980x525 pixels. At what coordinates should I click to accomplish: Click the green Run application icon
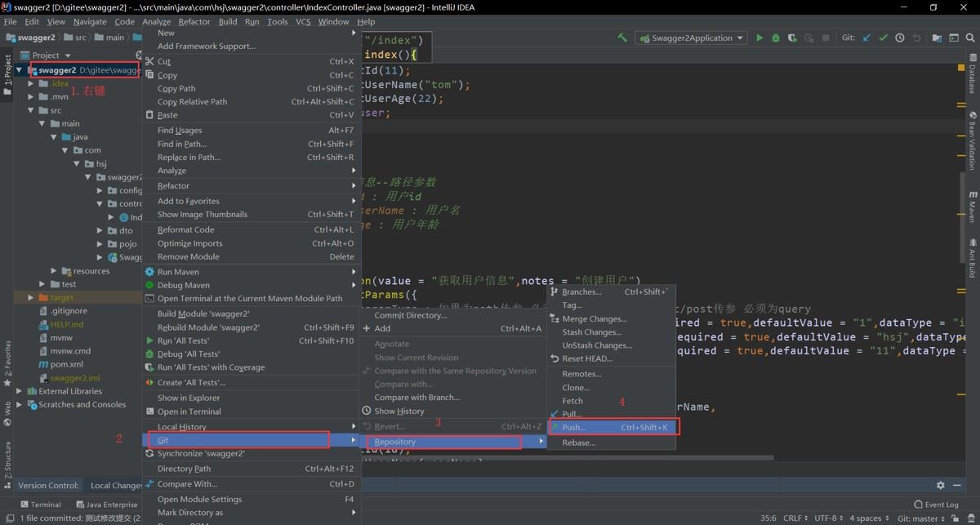(759, 38)
